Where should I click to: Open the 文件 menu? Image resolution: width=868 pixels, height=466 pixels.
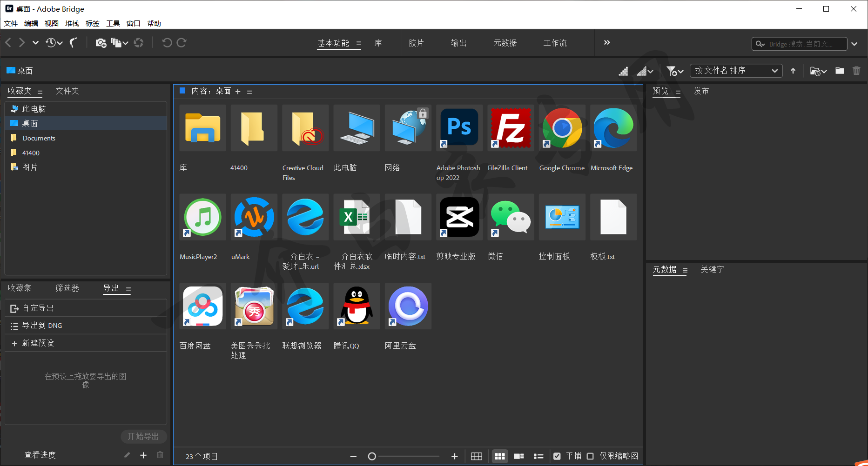coord(11,23)
